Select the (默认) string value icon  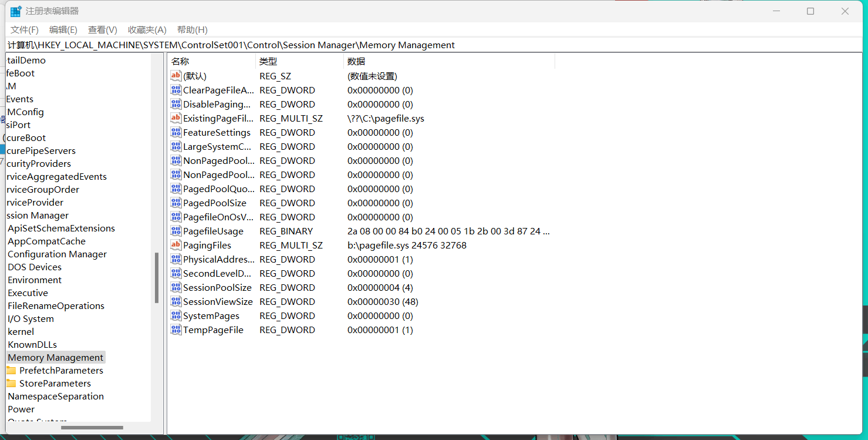tap(176, 76)
